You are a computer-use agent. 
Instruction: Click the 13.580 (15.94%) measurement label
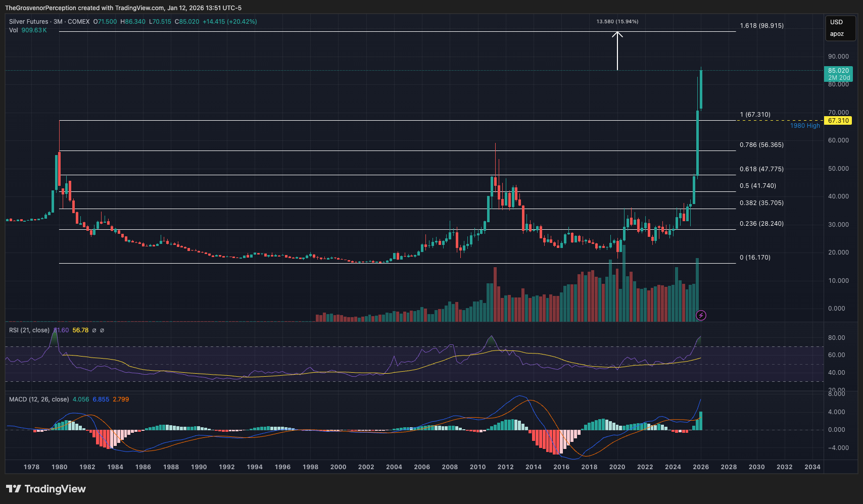point(617,22)
